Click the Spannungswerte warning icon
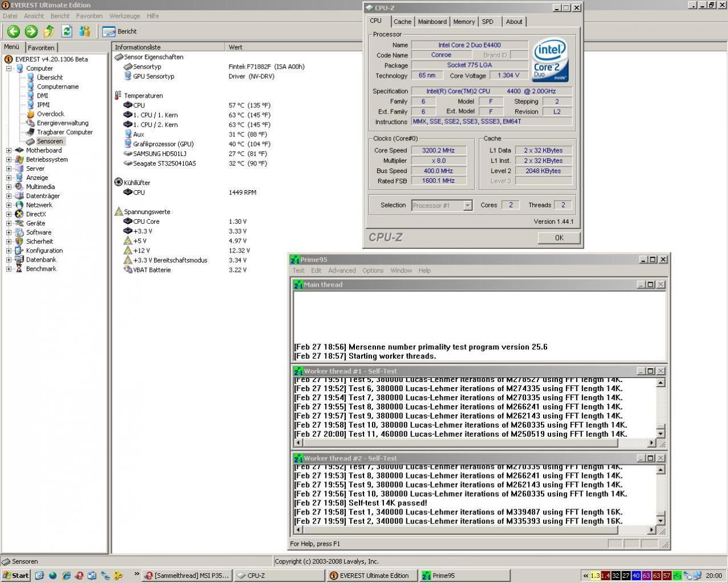 (118, 212)
